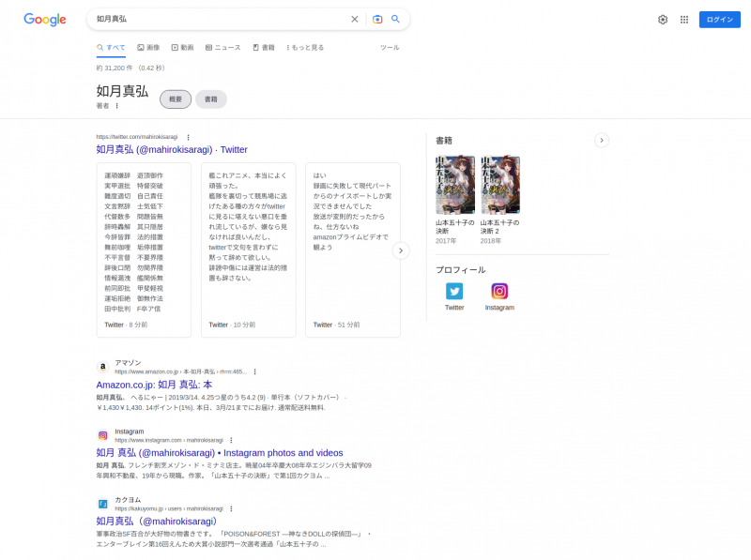Switch to 書籍 search tab
The image size is (751, 560).
[x=264, y=48]
